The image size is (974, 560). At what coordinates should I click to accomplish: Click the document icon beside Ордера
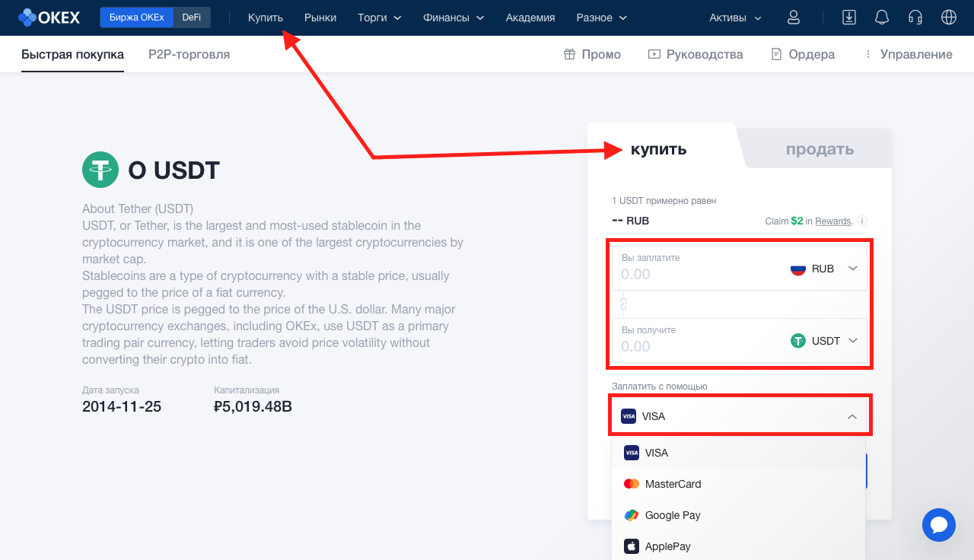[776, 54]
